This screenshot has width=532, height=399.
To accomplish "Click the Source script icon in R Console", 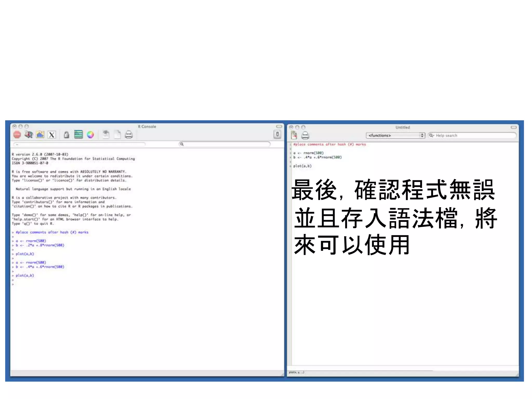I will [29, 135].
